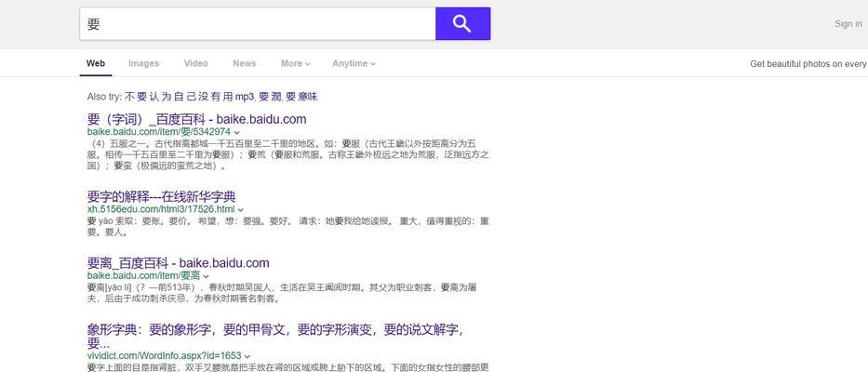Click URL baike.baidu.com/item/要离

(x=144, y=275)
